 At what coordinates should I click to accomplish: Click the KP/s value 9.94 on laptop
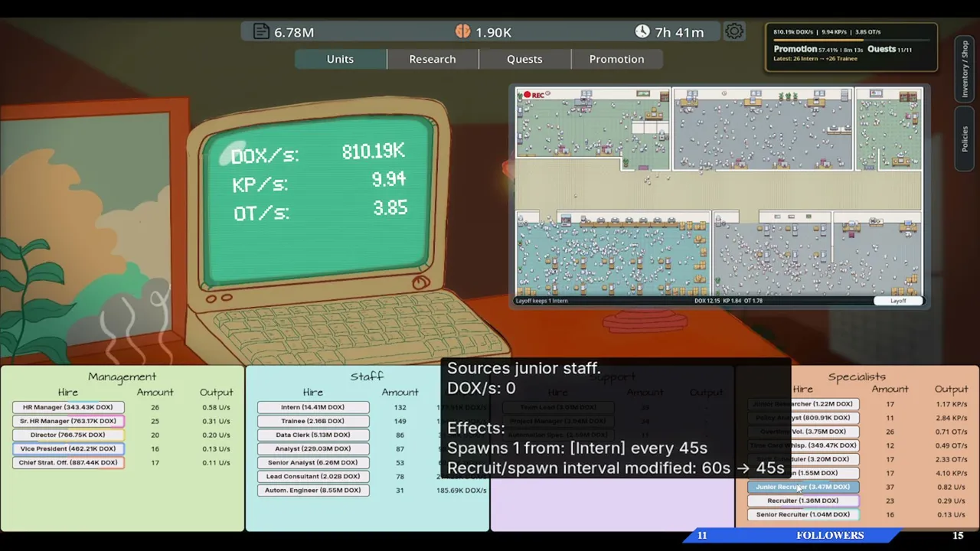coord(389,179)
